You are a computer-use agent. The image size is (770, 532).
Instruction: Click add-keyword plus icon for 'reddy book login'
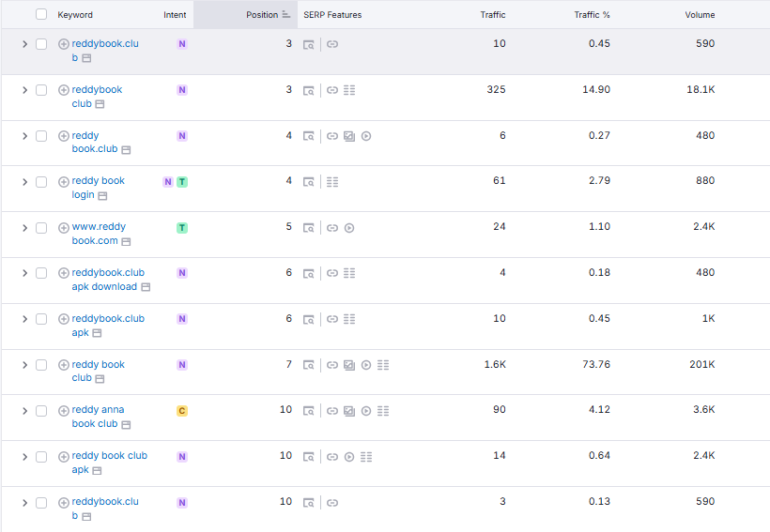click(63, 182)
